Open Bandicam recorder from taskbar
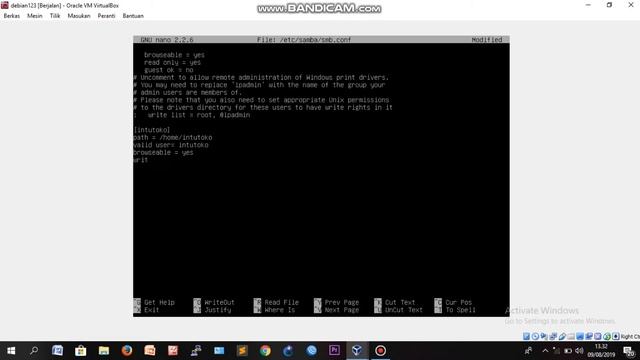The width and height of the screenshot is (640, 360). point(380,351)
